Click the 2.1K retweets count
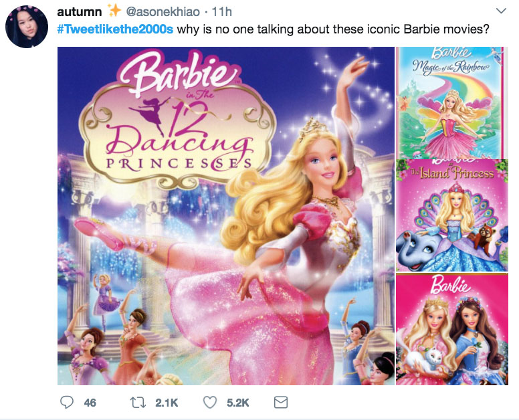 click(x=166, y=403)
